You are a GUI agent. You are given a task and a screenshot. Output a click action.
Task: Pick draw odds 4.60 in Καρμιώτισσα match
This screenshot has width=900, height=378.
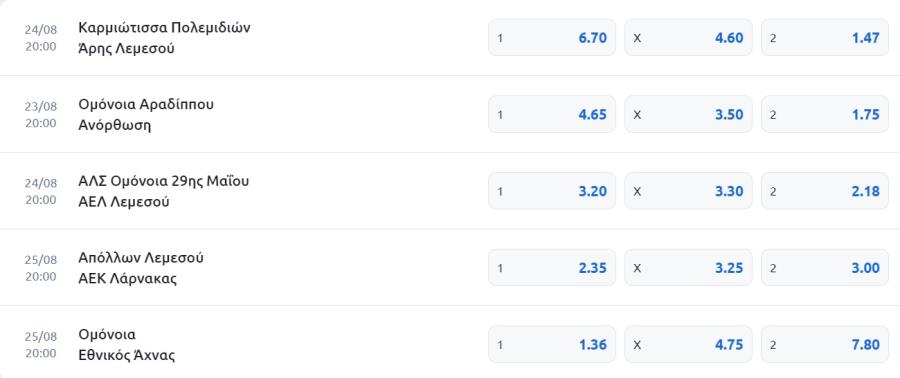pyautogui.click(x=688, y=38)
